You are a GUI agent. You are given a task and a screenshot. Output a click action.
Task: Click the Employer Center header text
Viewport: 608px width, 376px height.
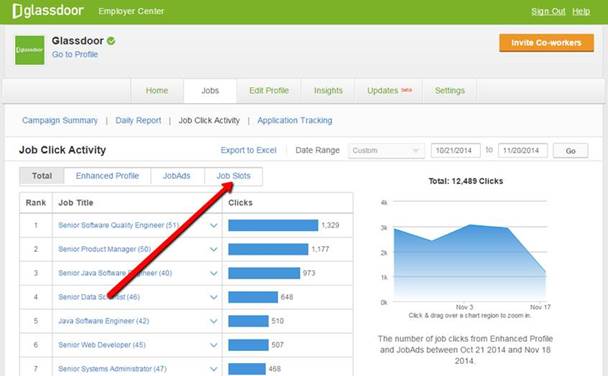[131, 11]
